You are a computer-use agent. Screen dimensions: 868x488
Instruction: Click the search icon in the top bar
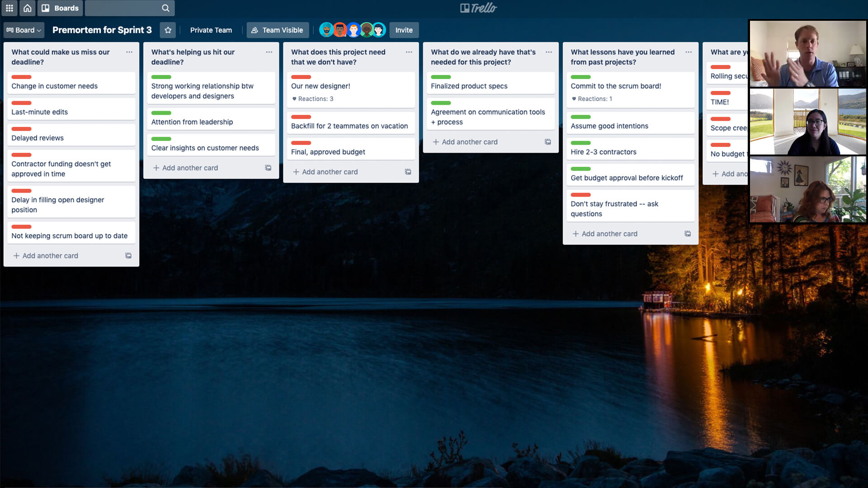(x=166, y=8)
